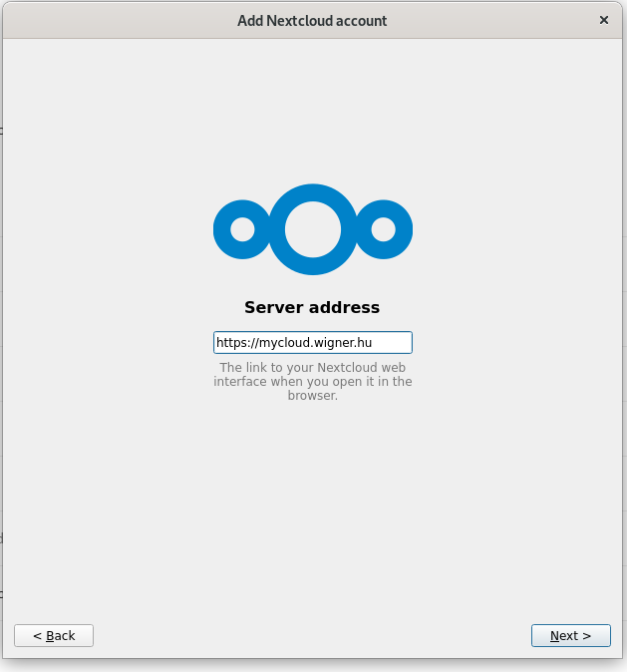Focus the server address input field

pos(313,342)
